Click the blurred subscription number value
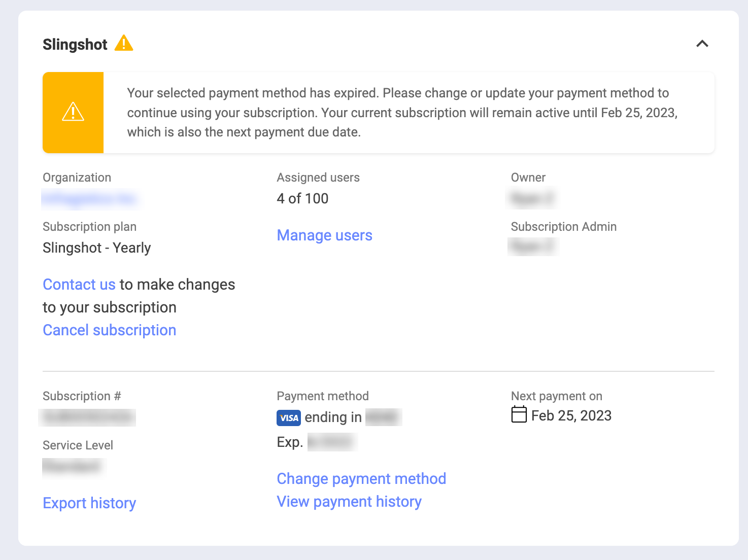This screenshot has height=560, width=748. point(88,417)
